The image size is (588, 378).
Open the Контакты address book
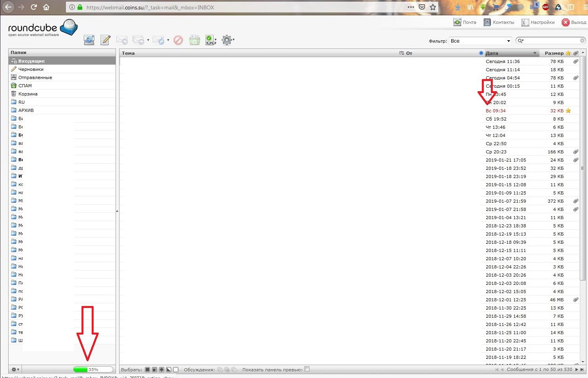tap(499, 22)
